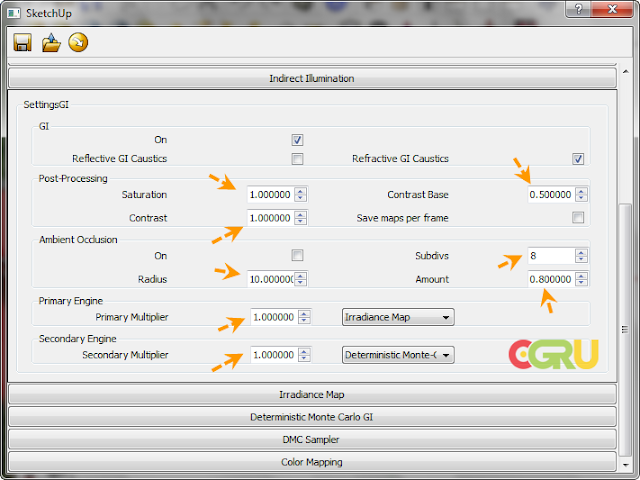The width and height of the screenshot is (640, 480).
Task: Click the 'Refractive GI Caustics' label
Action: coord(400,159)
